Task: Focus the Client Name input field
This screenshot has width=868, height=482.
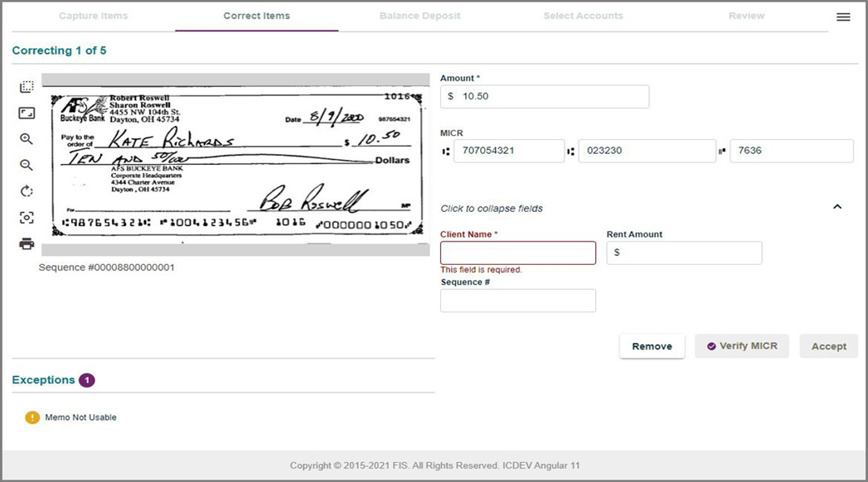Action: pos(517,253)
